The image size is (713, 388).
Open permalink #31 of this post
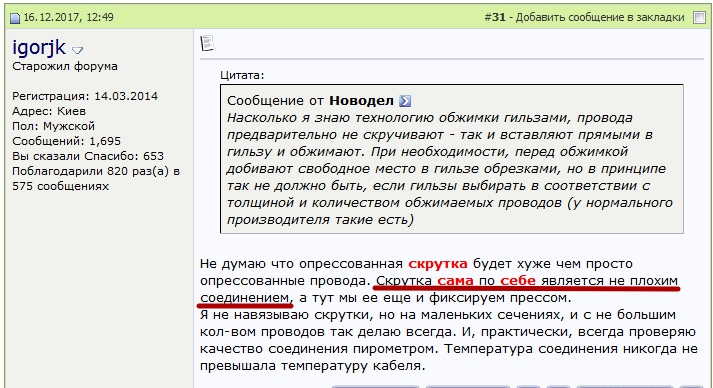(495, 17)
